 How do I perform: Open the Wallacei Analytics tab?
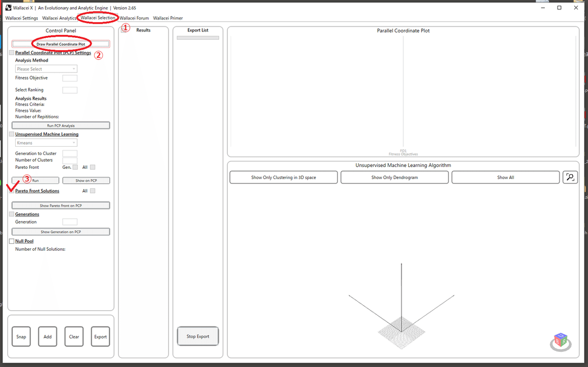click(59, 18)
